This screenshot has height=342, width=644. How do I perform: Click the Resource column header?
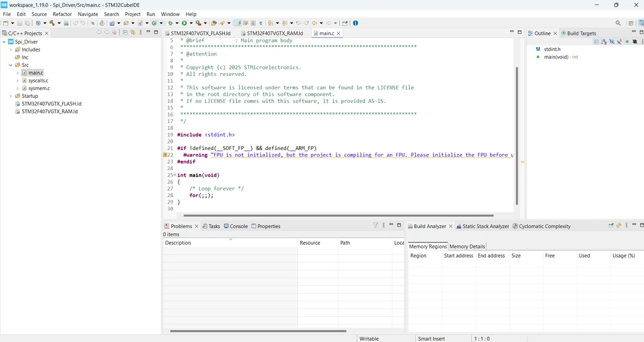[317, 243]
